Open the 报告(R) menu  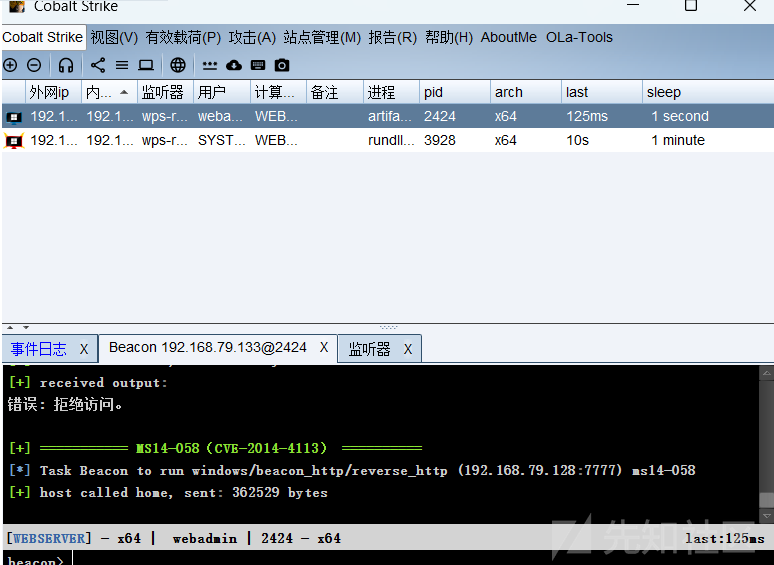click(393, 38)
